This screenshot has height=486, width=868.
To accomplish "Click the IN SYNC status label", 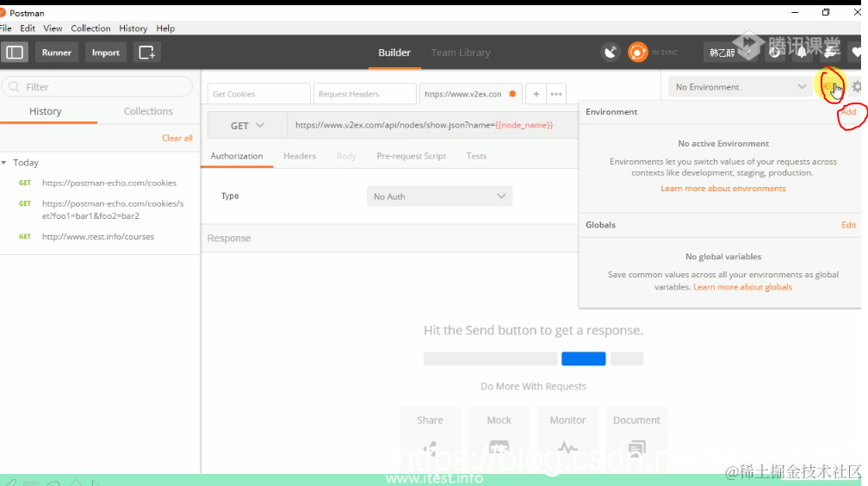I will (665, 53).
